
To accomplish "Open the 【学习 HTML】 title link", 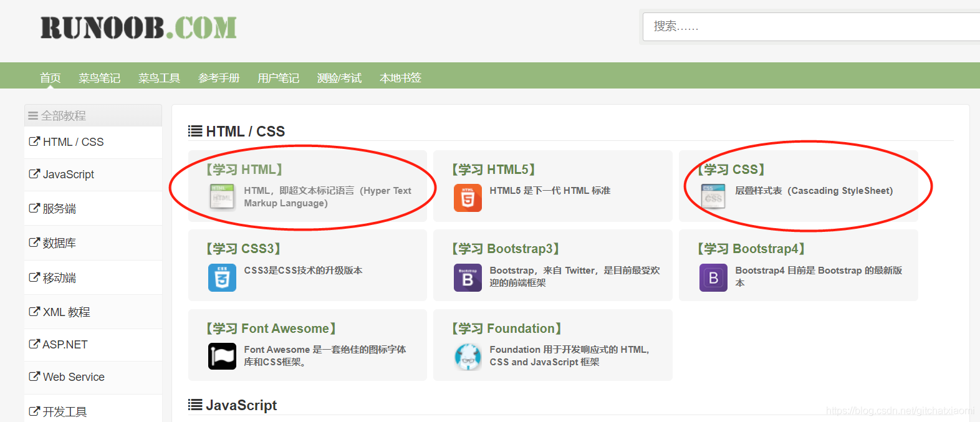I will 245,169.
